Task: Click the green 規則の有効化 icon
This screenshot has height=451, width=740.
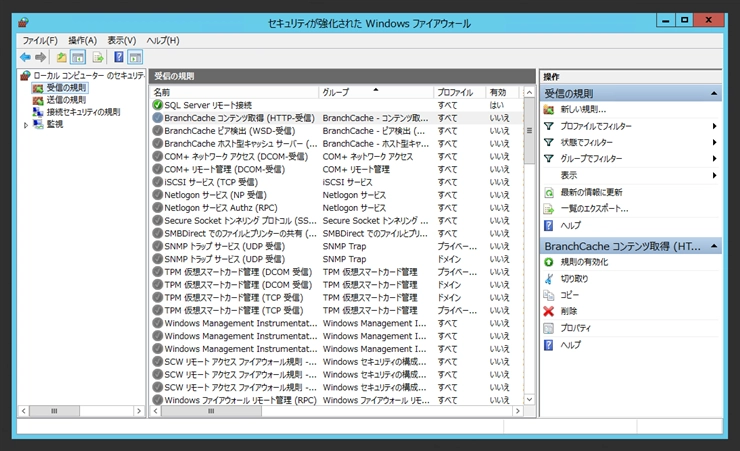Action: (x=548, y=262)
